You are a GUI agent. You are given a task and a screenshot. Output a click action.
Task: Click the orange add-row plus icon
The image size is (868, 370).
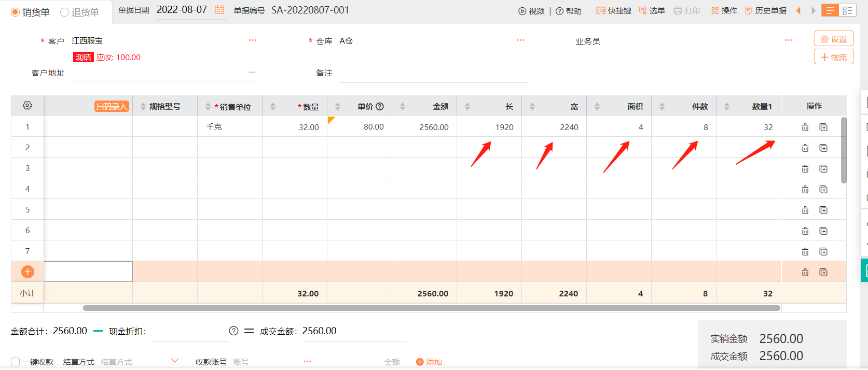[27, 272]
